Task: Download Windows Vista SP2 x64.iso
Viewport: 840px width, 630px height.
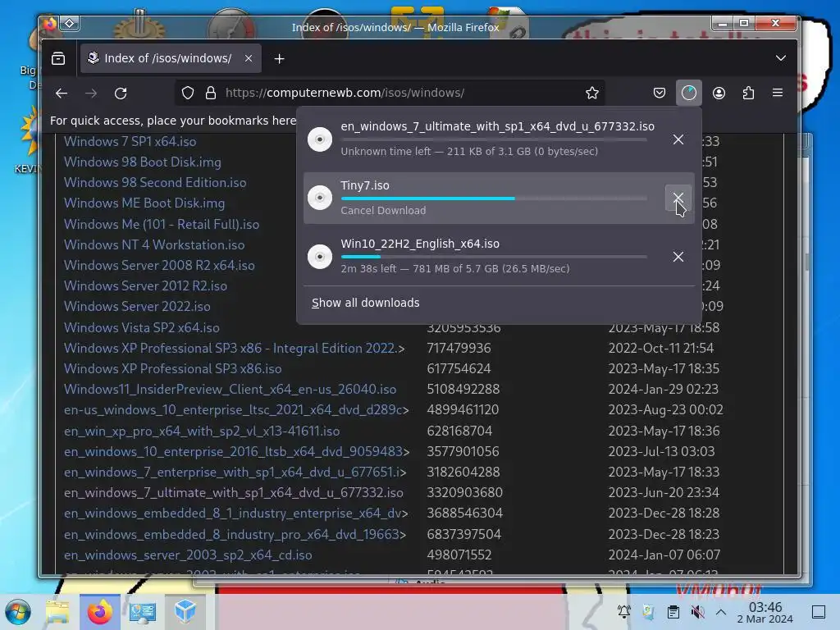Action: pyautogui.click(x=142, y=327)
